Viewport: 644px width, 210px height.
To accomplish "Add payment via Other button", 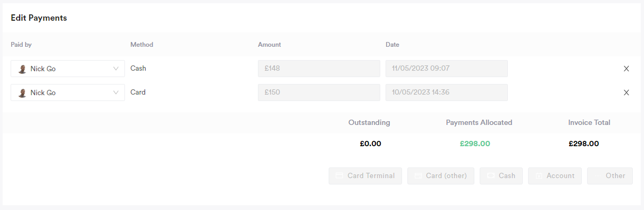I will (x=610, y=175).
